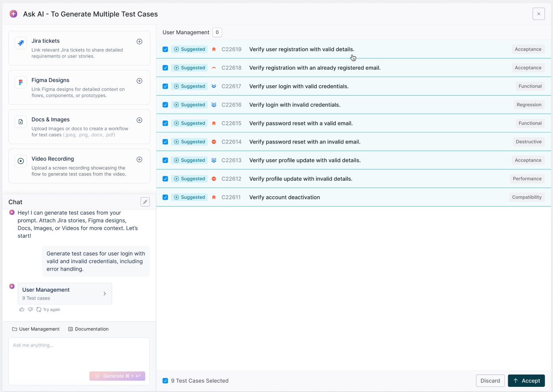This screenshot has height=392, width=553.
Task: Click the Accept button
Action: tap(526, 381)
